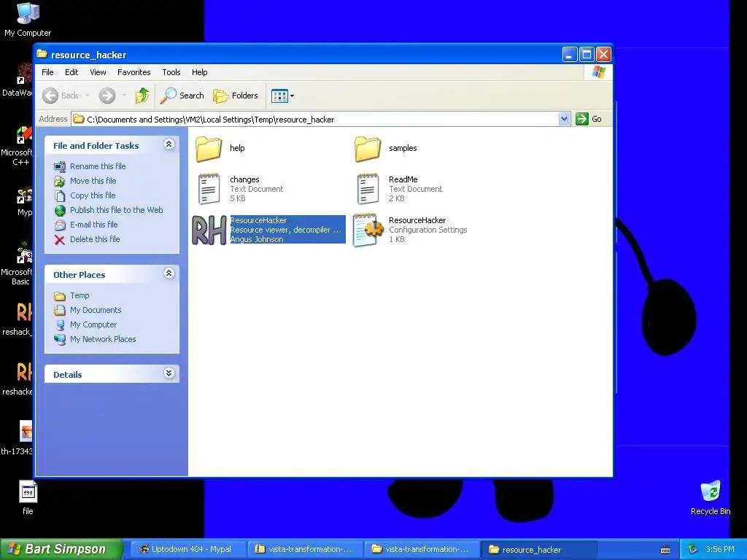The height and width of the screenshot is (560, 747).
Task: Click the Publish to Web globe icon
Action: coord(60,211)
